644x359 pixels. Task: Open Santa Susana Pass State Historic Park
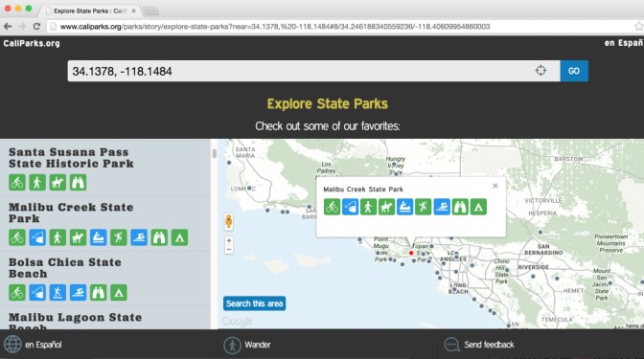[x=71, y=158]
